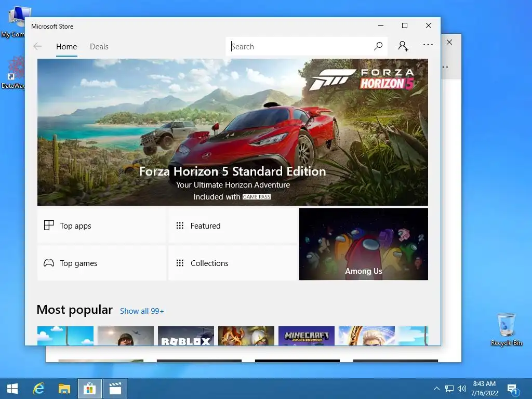532x399 pixels.
Task: Go back with the Store back arrow
Action: click(37, 46)
